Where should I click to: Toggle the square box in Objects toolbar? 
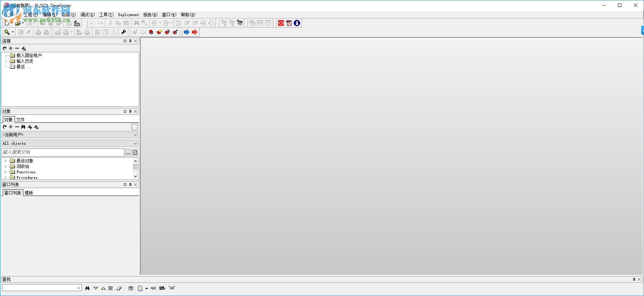[135, 127]
